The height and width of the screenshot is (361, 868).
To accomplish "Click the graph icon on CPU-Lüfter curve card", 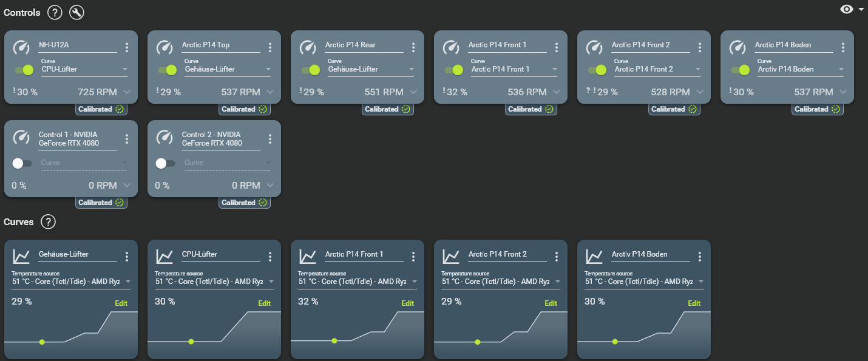I will 164,257.
